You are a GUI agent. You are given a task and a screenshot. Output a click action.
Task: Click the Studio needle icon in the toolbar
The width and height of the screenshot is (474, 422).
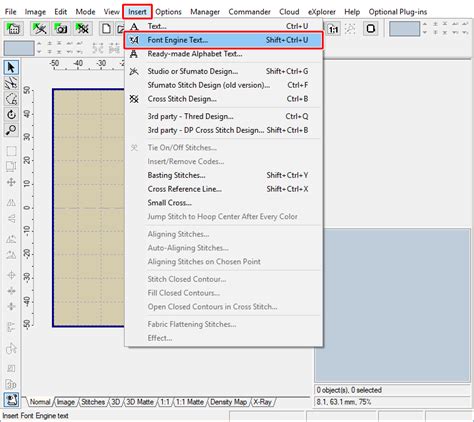point(40,29)
